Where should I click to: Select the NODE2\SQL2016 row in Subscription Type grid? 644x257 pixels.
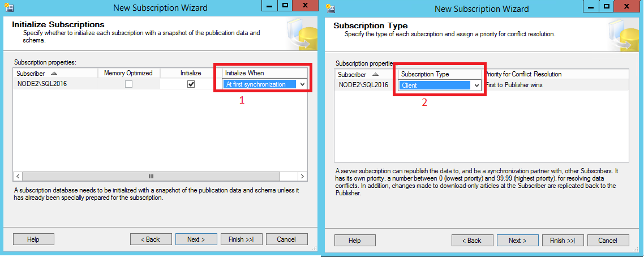(x=363, y=85)
